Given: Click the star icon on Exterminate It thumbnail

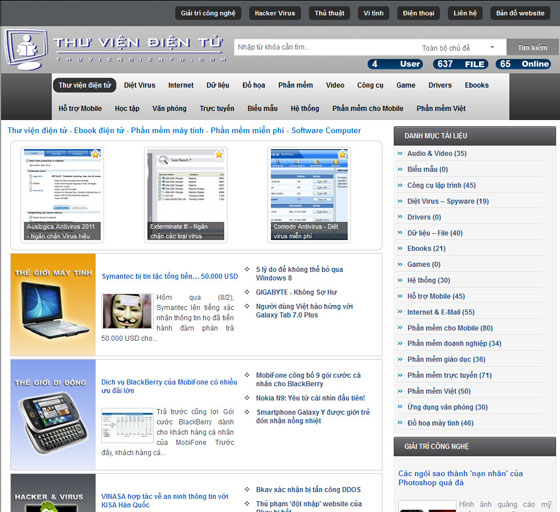Looking at the screenshot, I should [x=219, y=154].
